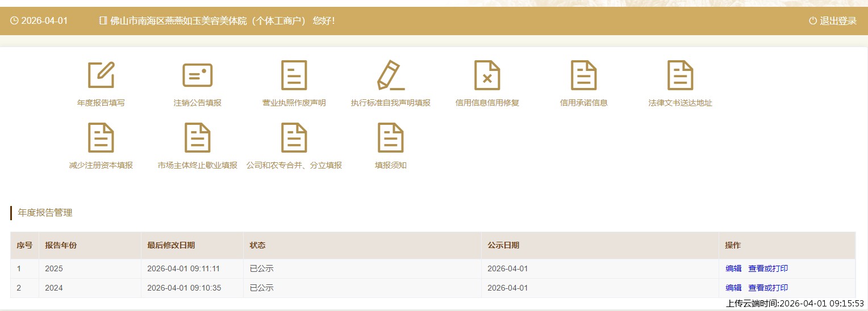Click the 信用承诺信息 icon
This screenshot has height=311, width=868.
[583, 75]
